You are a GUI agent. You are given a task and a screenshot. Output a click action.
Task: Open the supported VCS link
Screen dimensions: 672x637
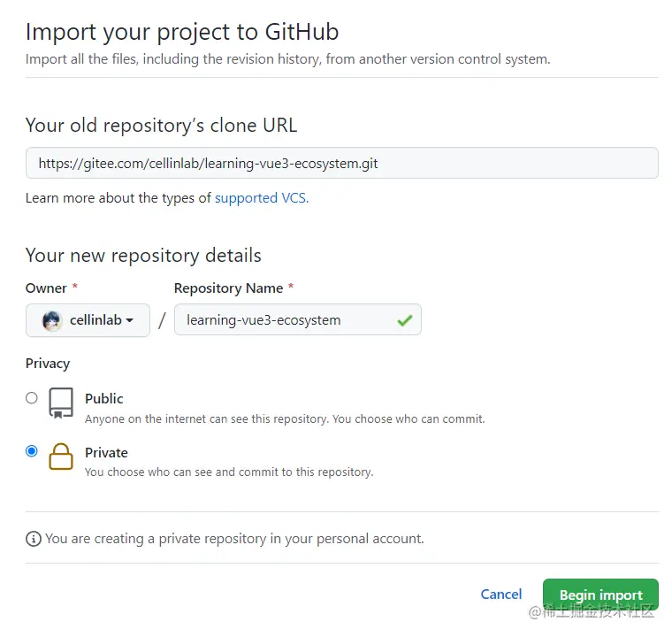[x=262, y=198]
